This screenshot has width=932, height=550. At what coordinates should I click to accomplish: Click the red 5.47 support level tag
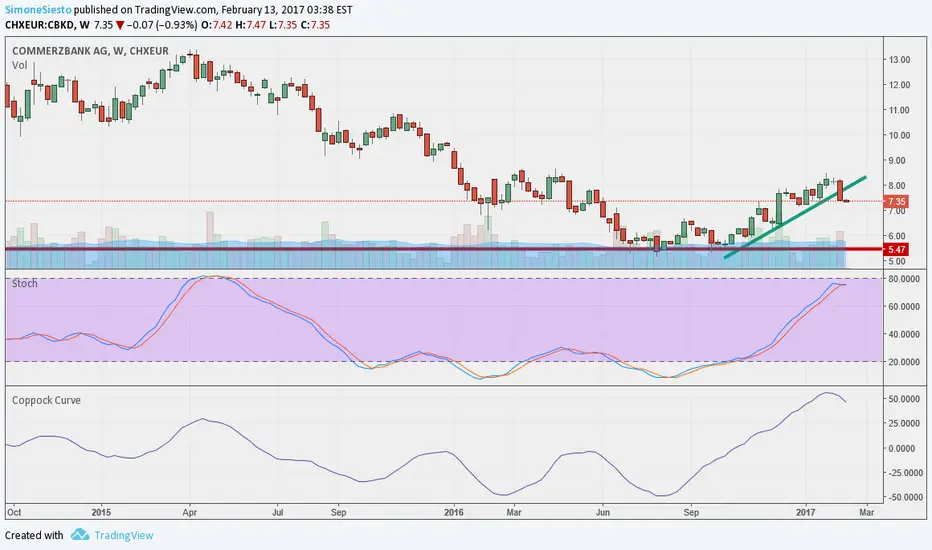pyautogui.click(x=896, y=250)
